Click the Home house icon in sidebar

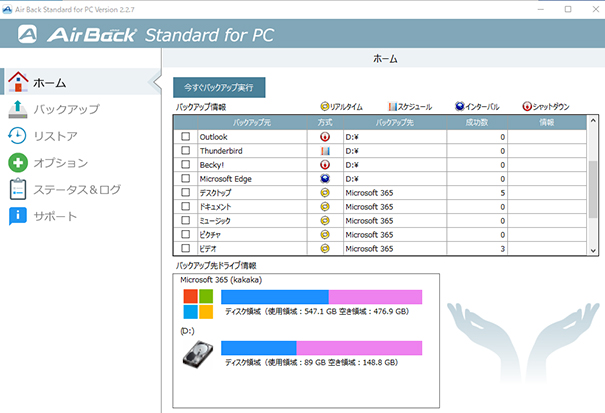(x=18, y=81)
